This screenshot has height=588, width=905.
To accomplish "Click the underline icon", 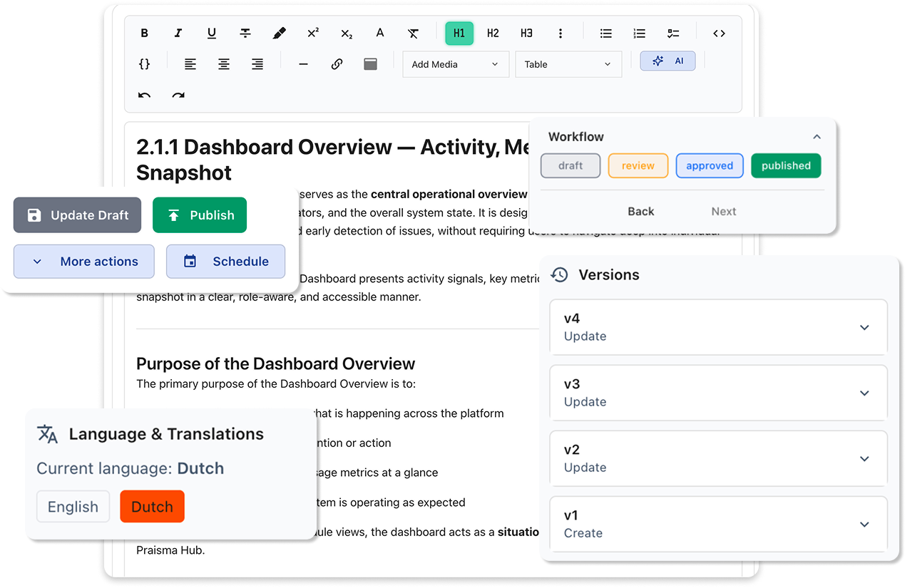I will click(212, 33).
